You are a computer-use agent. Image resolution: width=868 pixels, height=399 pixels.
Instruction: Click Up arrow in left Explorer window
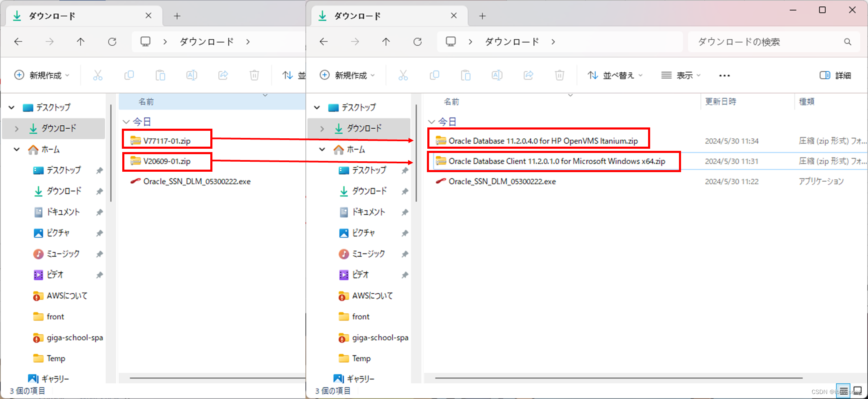click(x=81, y=41)
